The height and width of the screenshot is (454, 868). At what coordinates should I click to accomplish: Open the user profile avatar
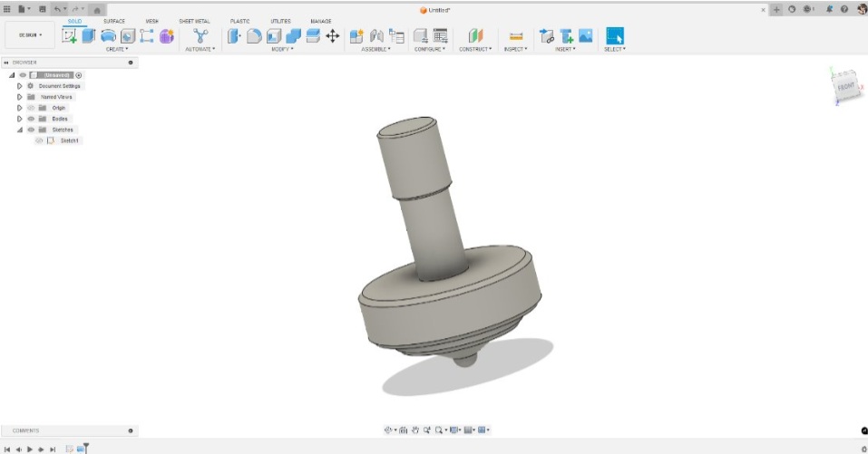click(862, 9)
